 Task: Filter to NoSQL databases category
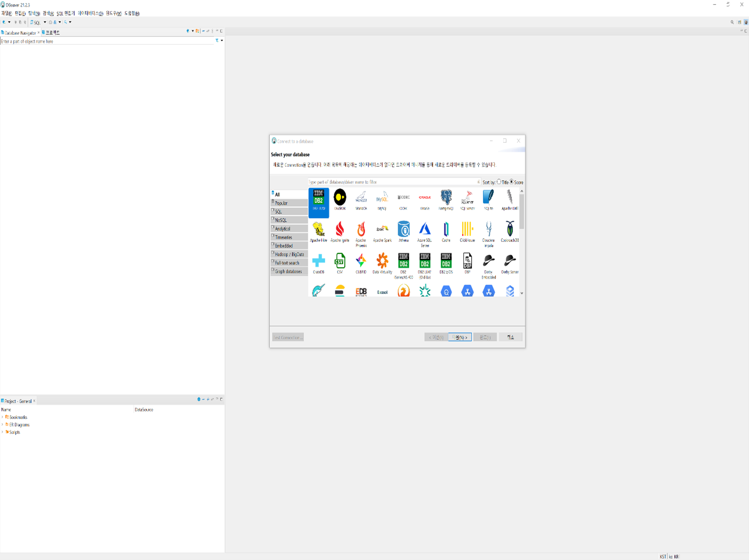289,220
